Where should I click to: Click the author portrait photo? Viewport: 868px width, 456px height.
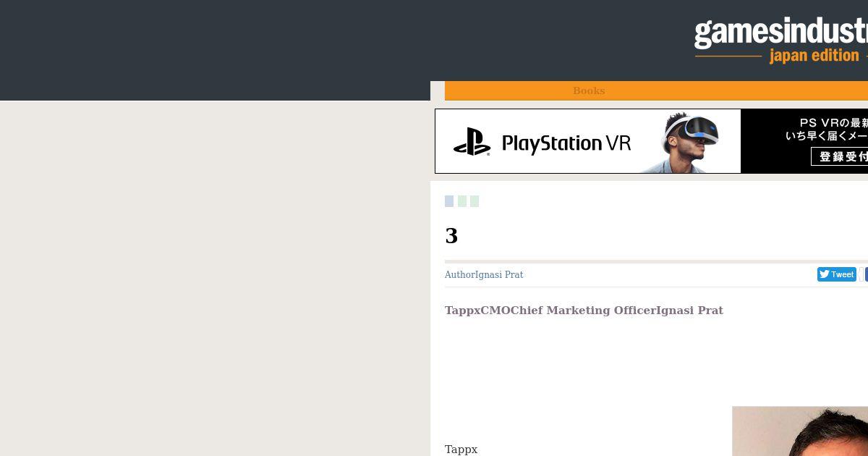800,431
